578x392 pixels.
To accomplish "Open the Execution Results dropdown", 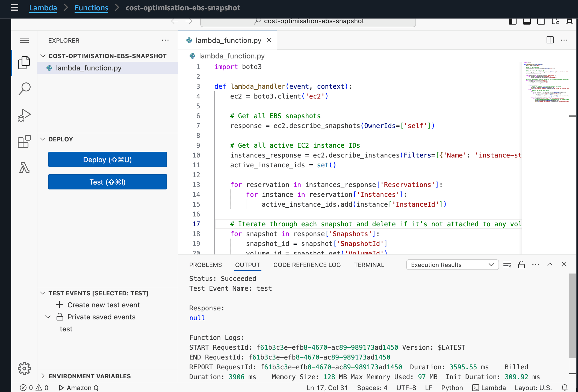I will tap(452, 265).
